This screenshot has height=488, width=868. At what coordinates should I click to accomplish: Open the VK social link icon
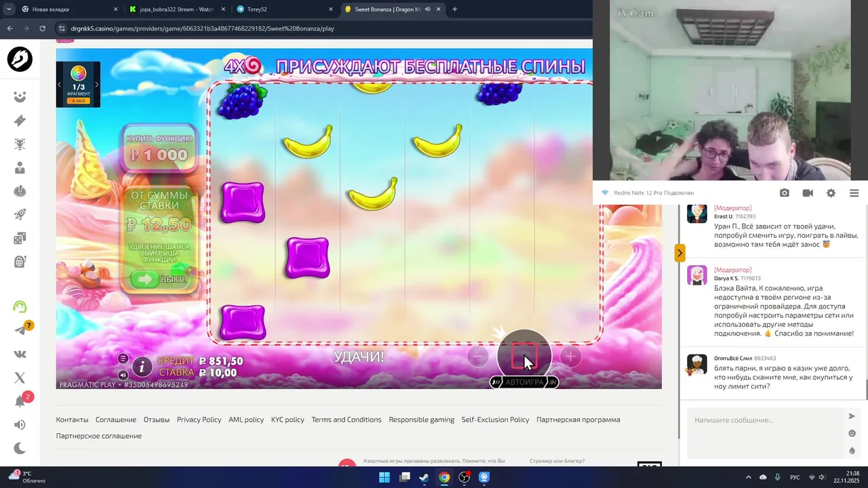pos(20,354)
